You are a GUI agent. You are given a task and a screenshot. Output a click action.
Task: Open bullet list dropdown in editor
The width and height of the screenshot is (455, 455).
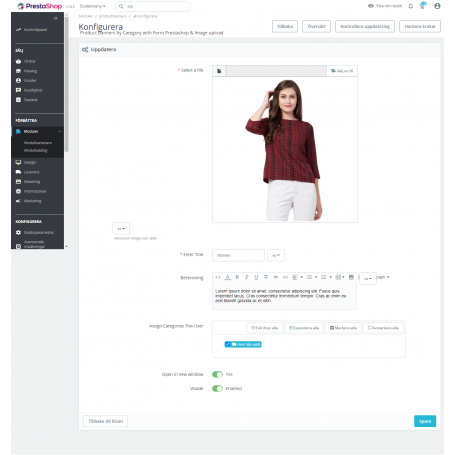[x=312, y=277]
